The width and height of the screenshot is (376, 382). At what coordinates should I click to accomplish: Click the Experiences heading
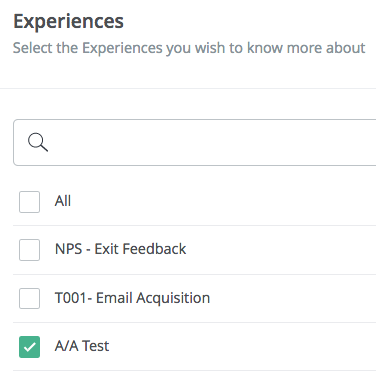pyautogui.click(x=68, y=22)
